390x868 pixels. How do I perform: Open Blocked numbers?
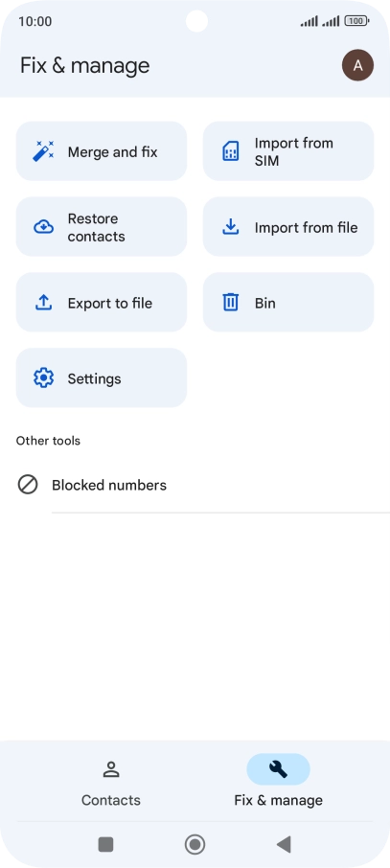click(195, 485)
